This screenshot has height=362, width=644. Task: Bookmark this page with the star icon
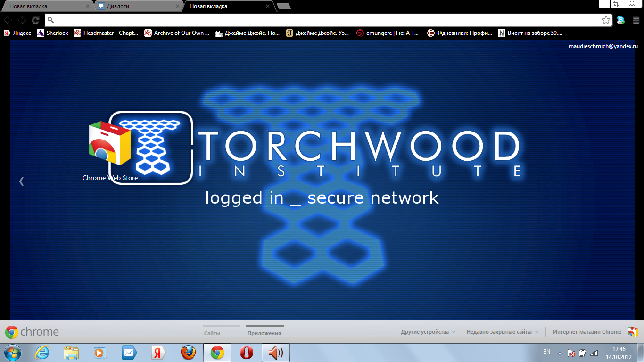point(606,20)
